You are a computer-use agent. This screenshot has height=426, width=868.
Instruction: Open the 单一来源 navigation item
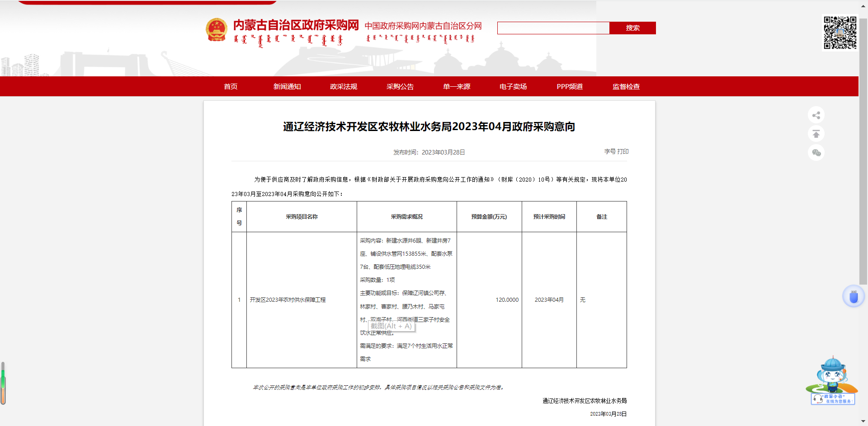(x=457, y=86)
